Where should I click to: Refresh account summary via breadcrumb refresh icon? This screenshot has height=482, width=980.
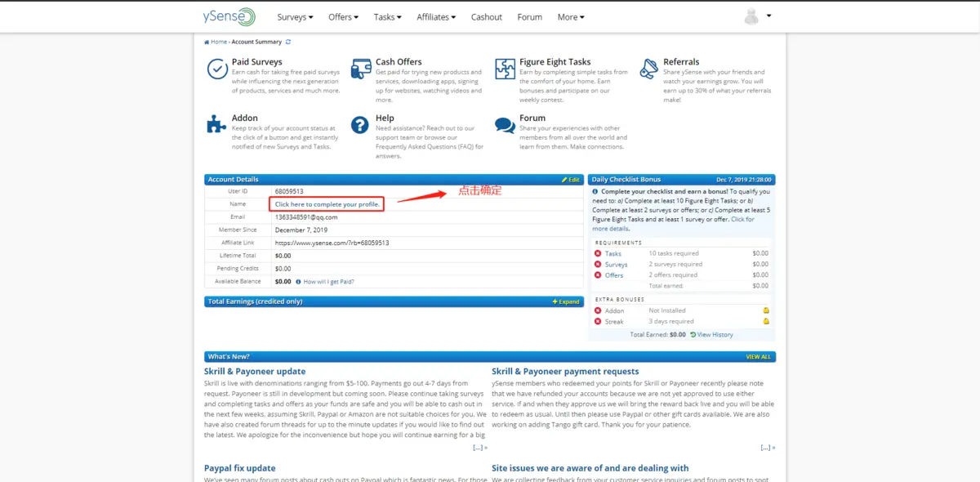click(288, 42)
